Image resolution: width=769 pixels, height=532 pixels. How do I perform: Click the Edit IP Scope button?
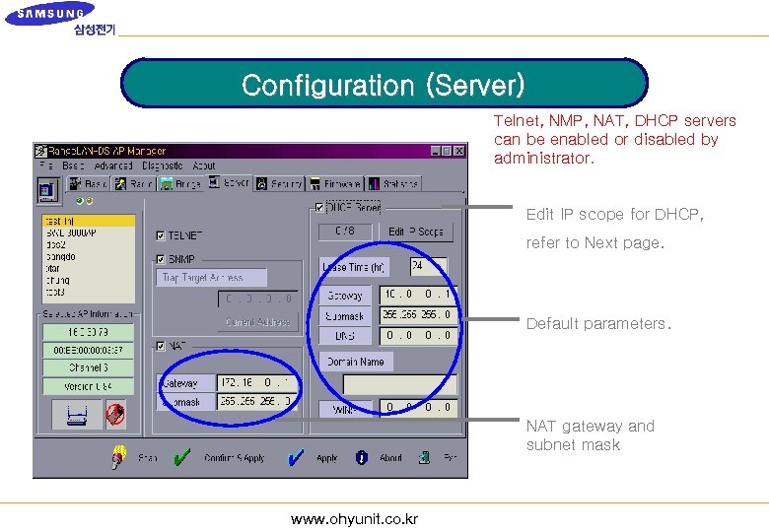click(416, 232)
